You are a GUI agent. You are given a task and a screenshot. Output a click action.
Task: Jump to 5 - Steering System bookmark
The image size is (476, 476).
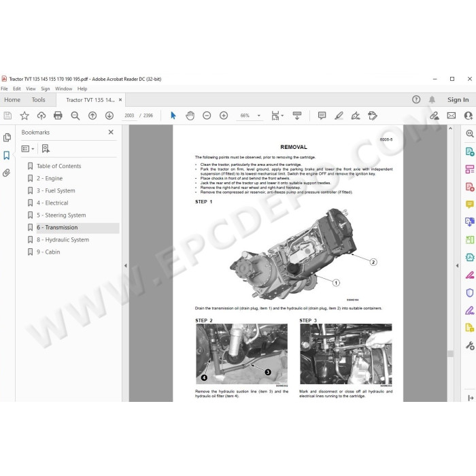tap(61, 216)
